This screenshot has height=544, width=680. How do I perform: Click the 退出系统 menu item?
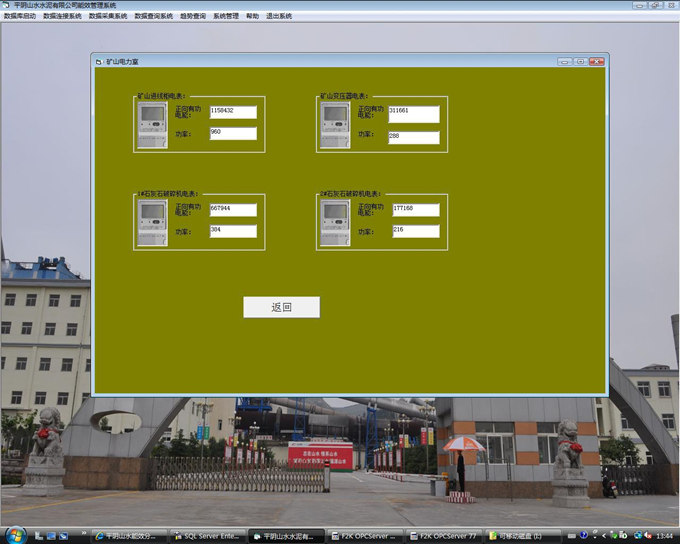tap(279, 16)
